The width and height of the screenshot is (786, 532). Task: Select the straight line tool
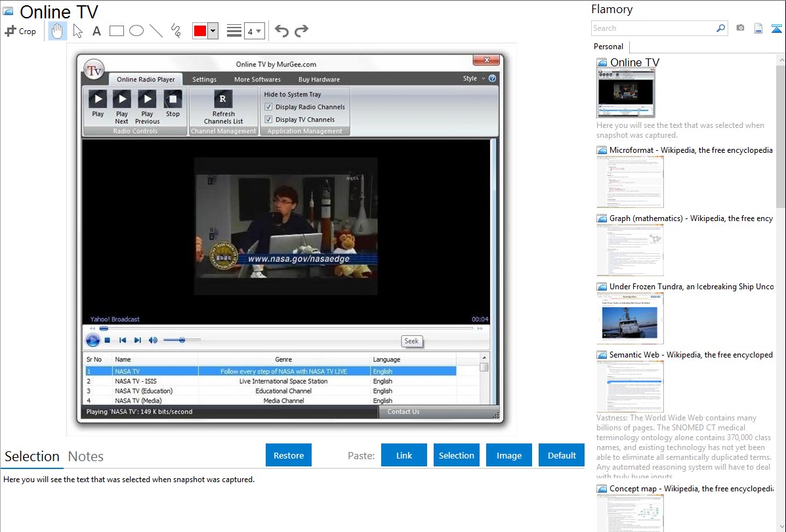pyautogui.click(x=156, y=31)
